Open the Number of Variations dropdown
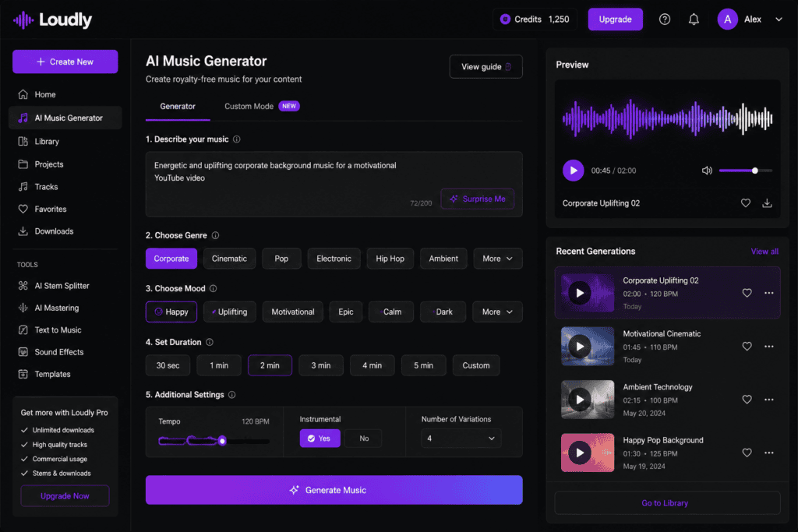 point(461,439)
